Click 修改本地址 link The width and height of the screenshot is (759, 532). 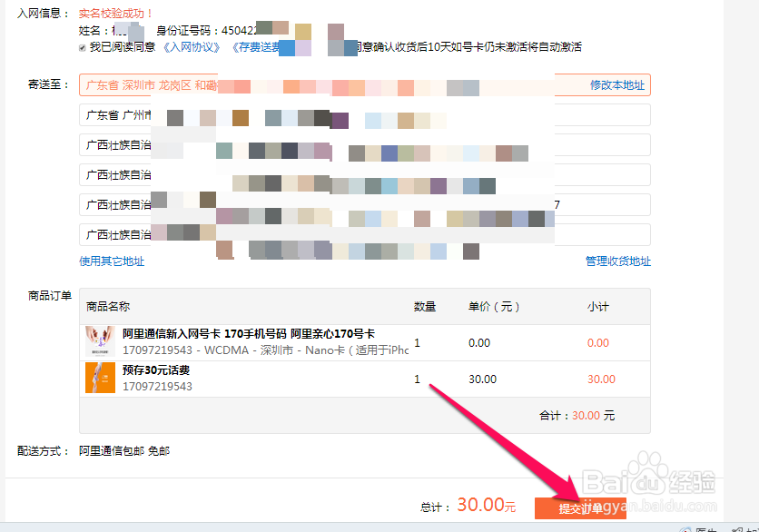pyautogui.click(x=617, y=85)
